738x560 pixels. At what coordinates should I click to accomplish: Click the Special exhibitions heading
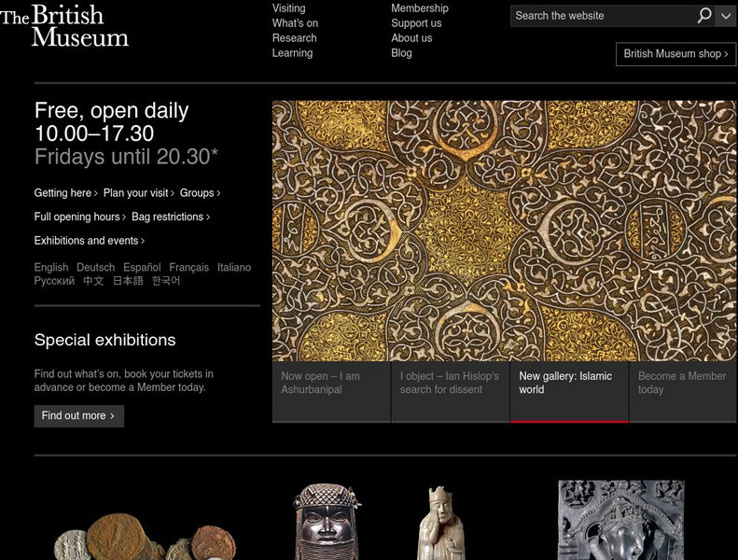point(104,340)
